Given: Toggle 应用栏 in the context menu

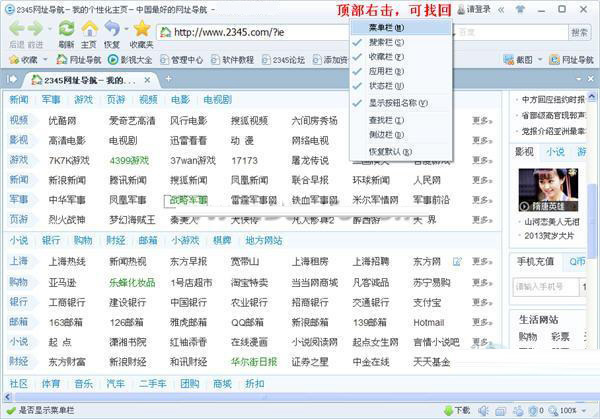Looking at the screenshot, I should click(401, 71).
